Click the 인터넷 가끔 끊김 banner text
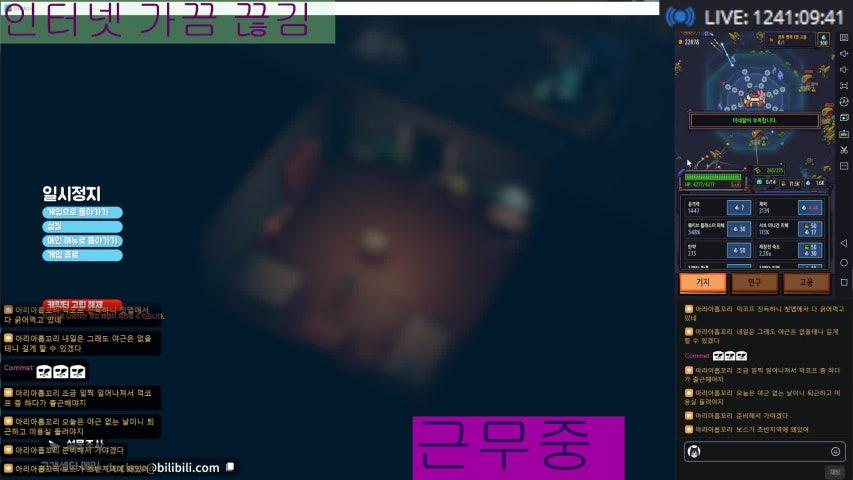 tap(157, 20)
